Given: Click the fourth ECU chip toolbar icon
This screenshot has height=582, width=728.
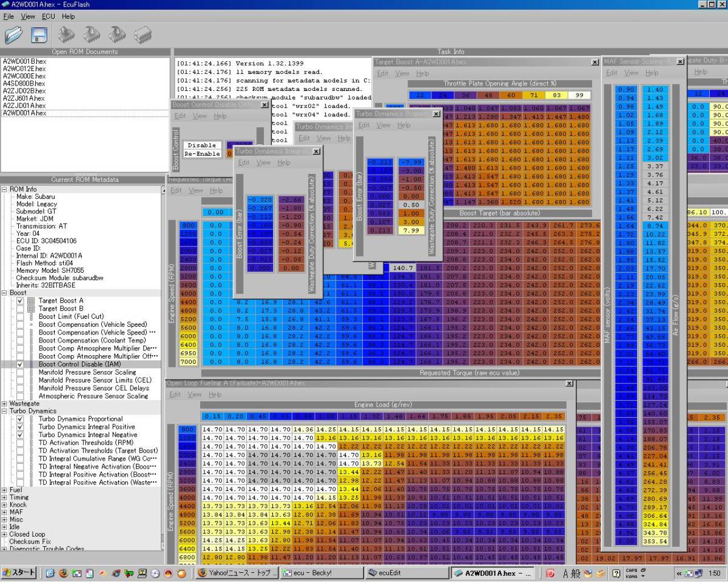Looking at the screenshot, I should 143,35.
